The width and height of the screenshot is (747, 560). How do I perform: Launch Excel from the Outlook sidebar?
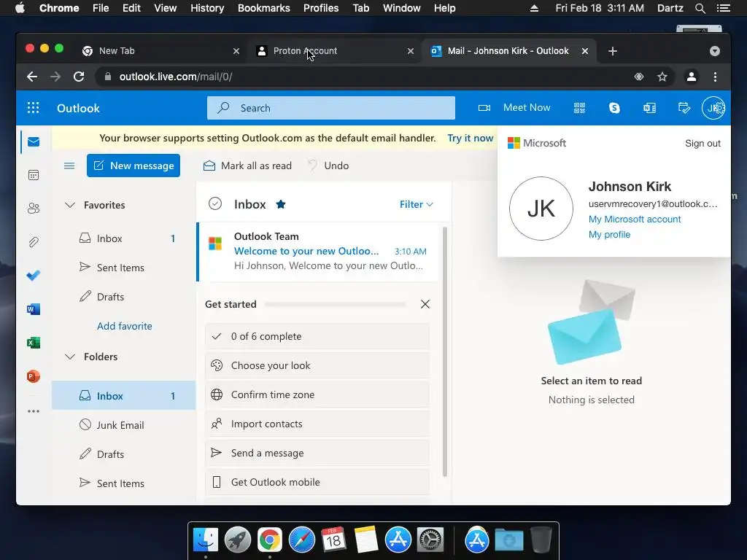(34, 343)
